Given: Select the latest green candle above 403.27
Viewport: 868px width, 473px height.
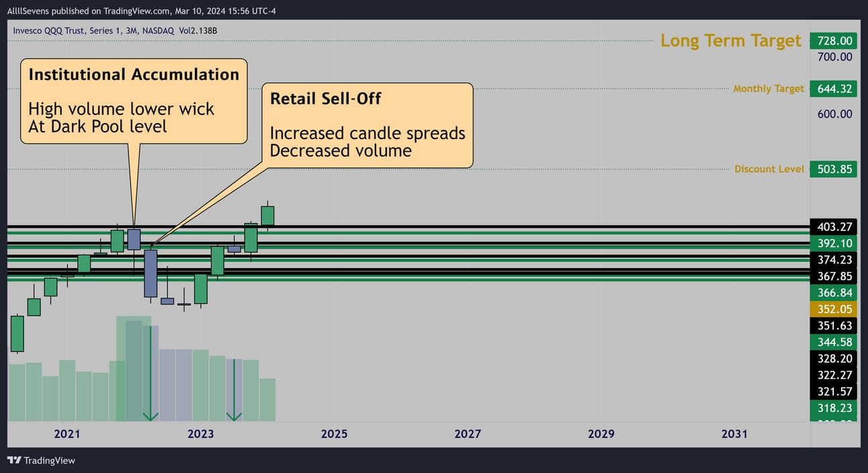Looking at the screenshot, I should [267, 216].
